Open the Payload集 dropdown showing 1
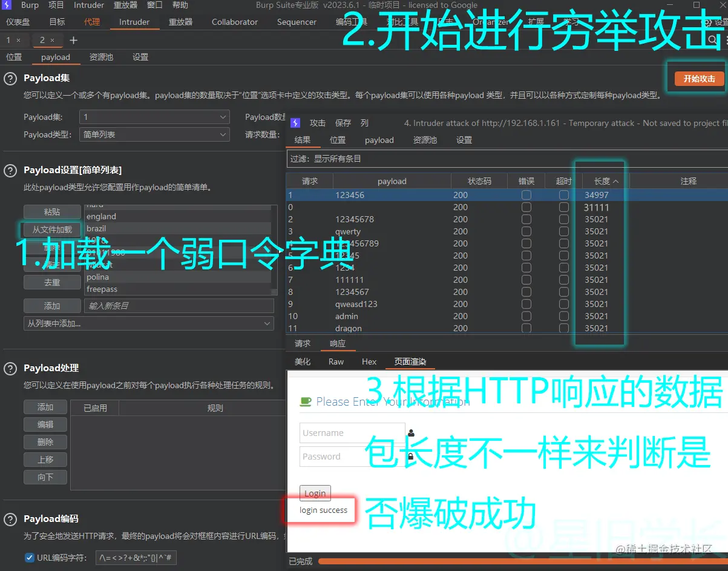Viewport: 728px width, 571px height. click(154, 117)
